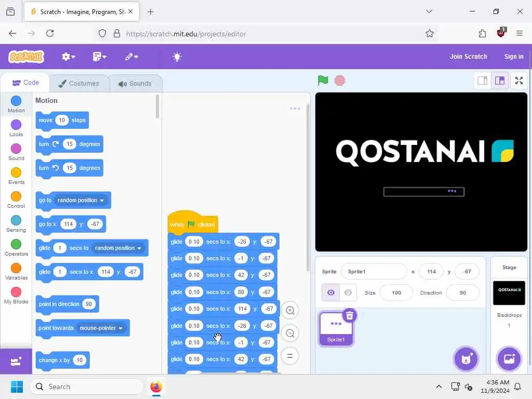Screen dimensions: 532x399
Task: Select the Operators block category
Action: 16,248
